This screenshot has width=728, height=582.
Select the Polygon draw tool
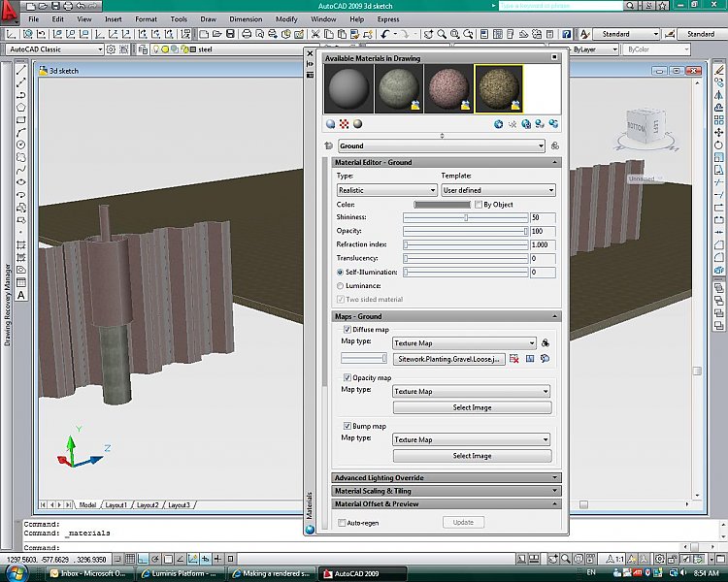(21, 108)
